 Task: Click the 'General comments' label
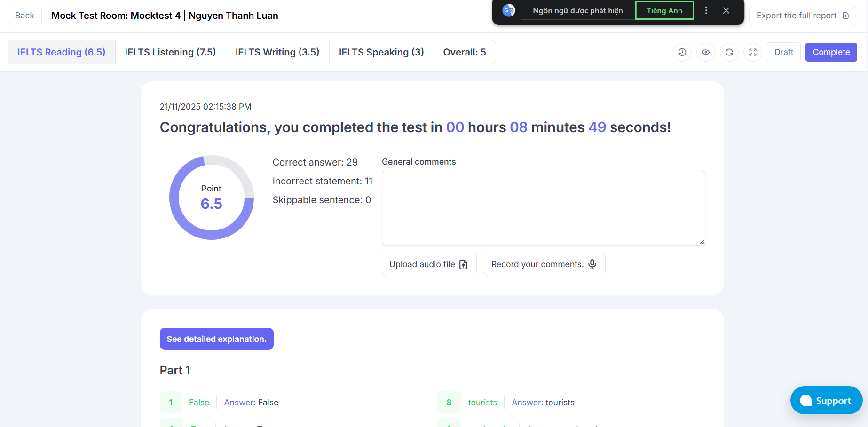point(419,162)
